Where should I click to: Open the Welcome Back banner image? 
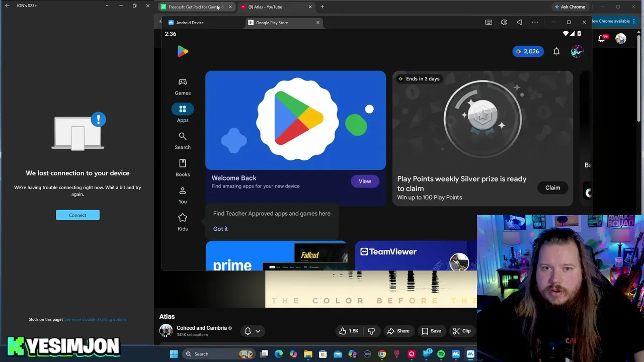coord(296,121)
